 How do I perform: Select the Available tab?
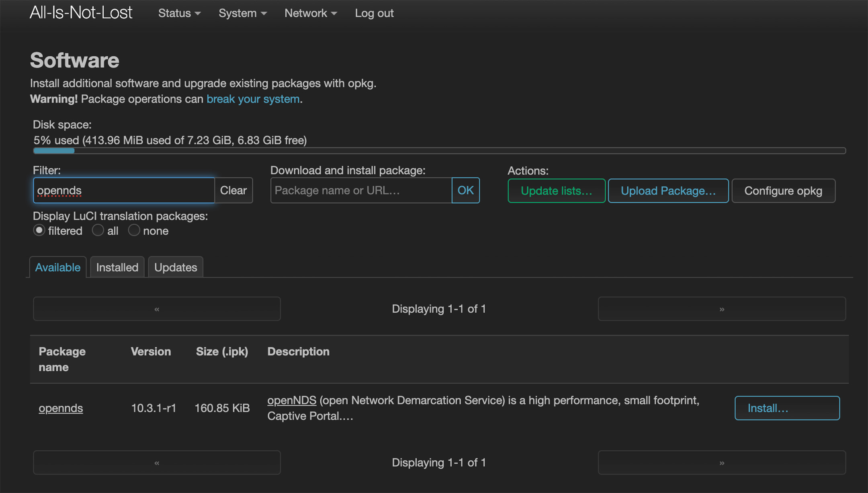(x=57, y=267)
